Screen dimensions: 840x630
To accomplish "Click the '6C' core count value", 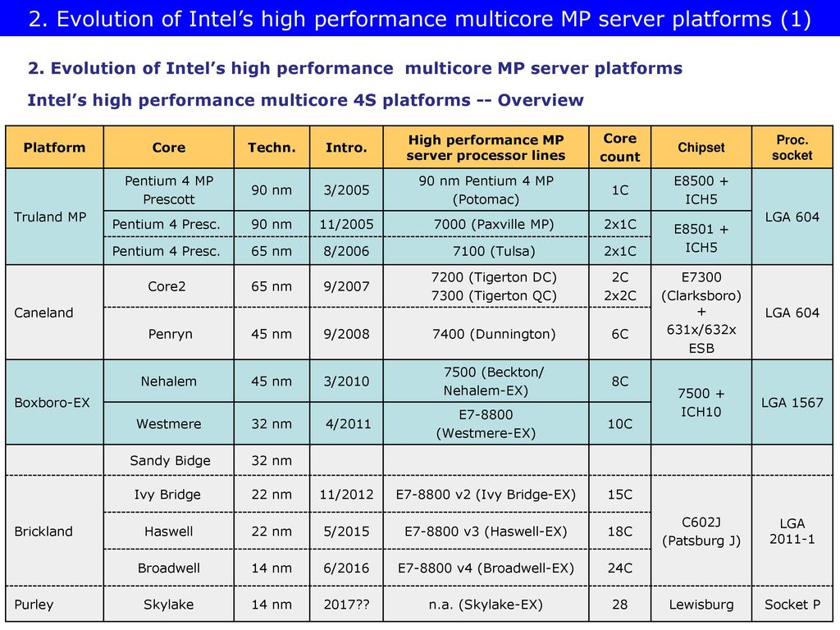I will coord(620,334).
